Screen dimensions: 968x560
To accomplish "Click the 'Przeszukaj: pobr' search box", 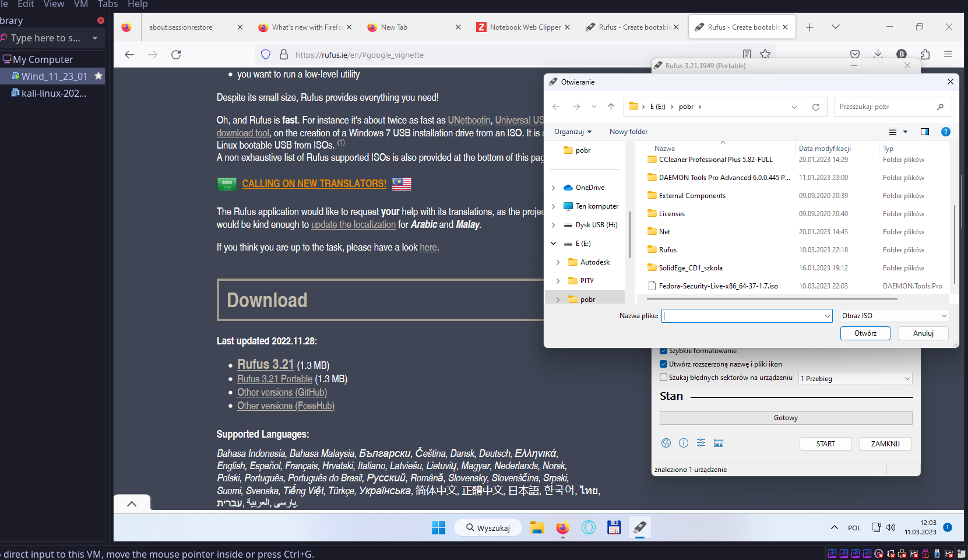I will pos(893,107).
